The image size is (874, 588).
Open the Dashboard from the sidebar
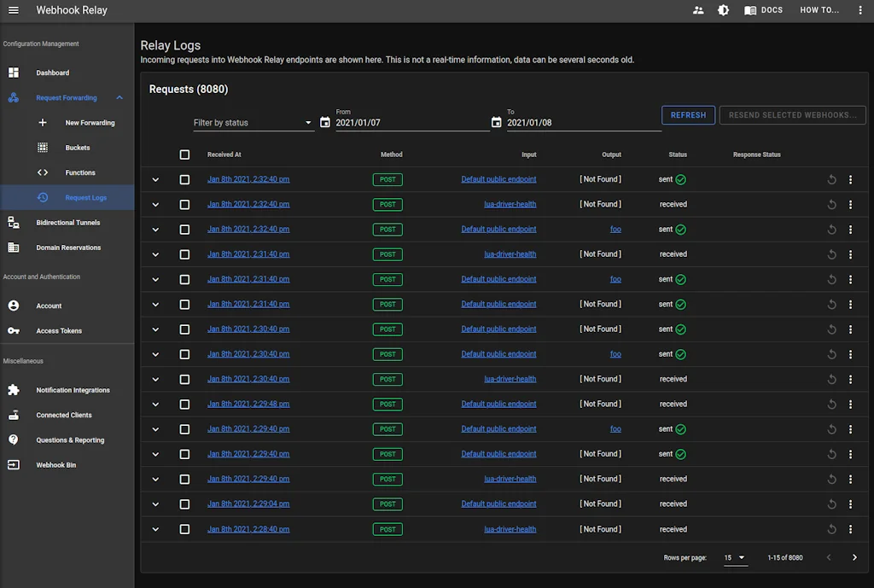click(x=51, y=73)
